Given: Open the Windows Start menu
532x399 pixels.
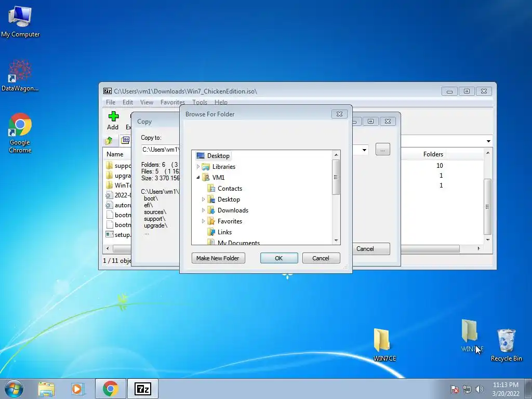Looking at the screenshot, I should (x=14, y=389).
